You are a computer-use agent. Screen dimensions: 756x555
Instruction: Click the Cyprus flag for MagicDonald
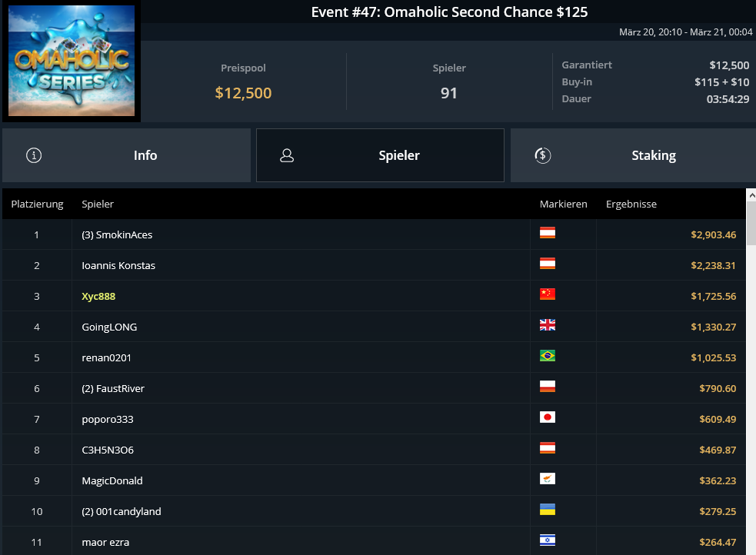click(548, 479)
